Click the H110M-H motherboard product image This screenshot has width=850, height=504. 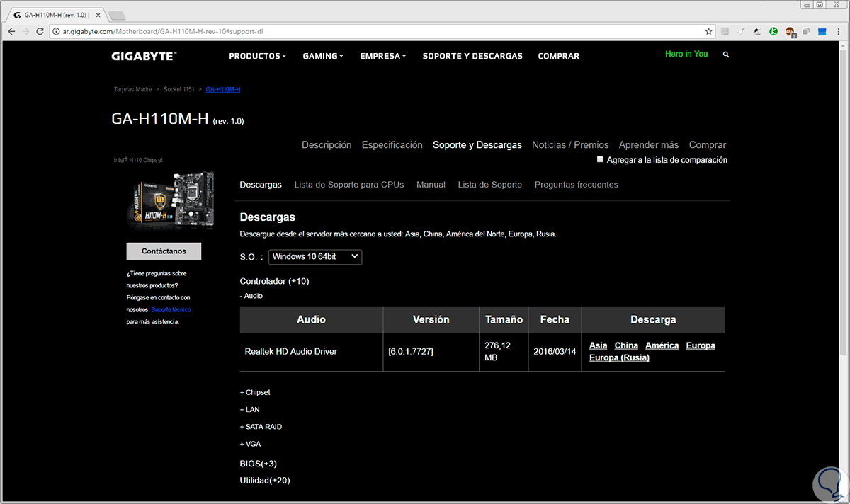171,200
